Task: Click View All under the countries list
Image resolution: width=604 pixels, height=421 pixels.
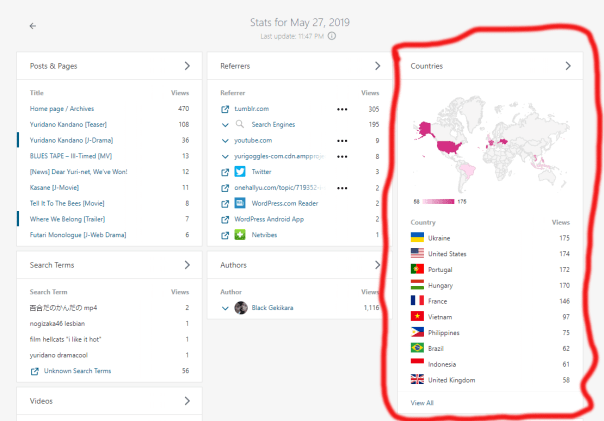Action: [x=422, y=402]
